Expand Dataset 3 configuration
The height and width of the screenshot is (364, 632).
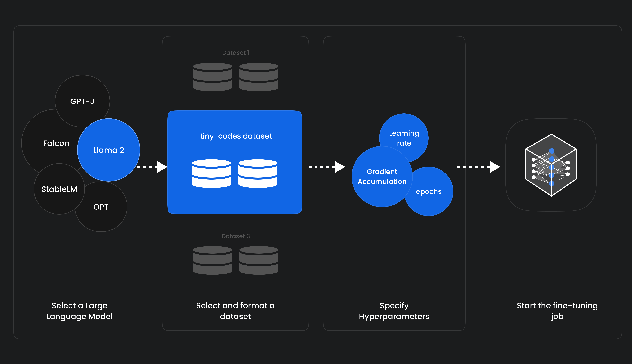(x=236, y=256)
